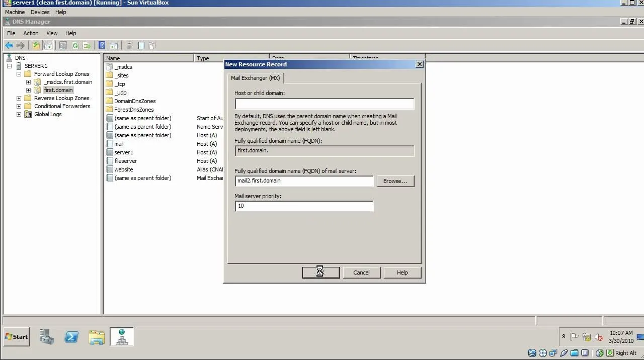The width and height of the screenshot is (644, 360).
Task: Open Server Manager from the taskbar
Action: pyautogui.click(x=47, y=337)
